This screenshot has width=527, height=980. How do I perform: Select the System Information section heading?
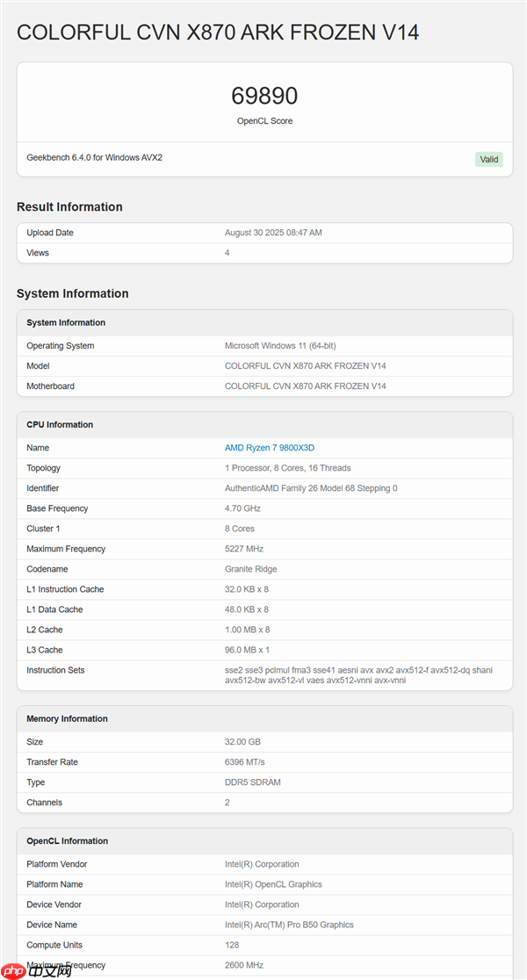(x=72, y=293)
